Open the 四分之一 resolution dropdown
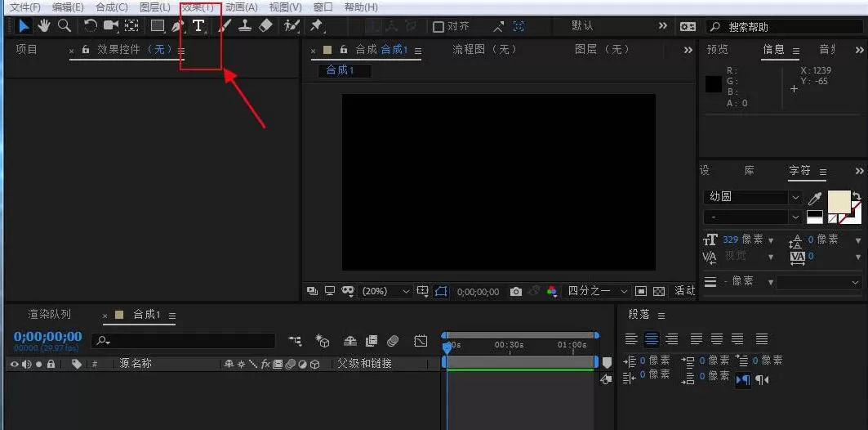 596,292
